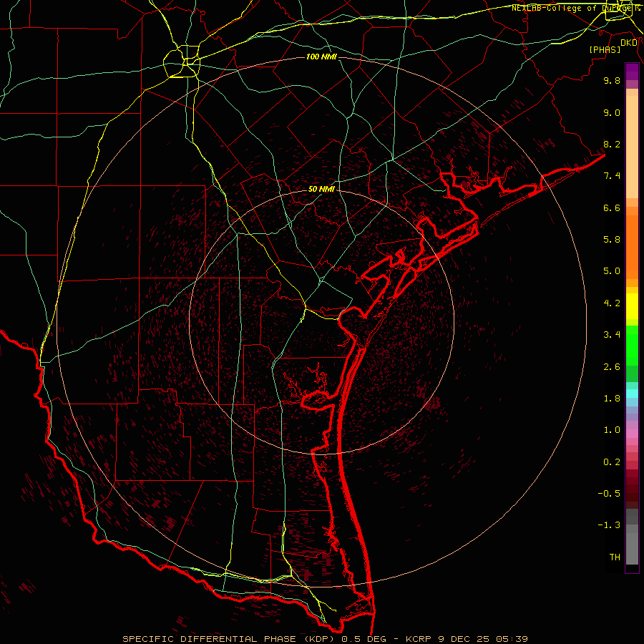Click the "TH" threshold label on scale
The height and width of the screenshot is (644, 644).
[x=615, y=557]
